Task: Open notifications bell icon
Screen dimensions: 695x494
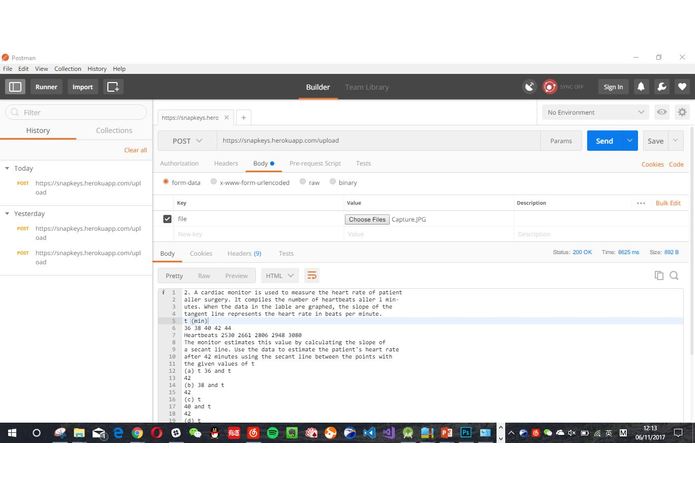Action: (641, 87)
